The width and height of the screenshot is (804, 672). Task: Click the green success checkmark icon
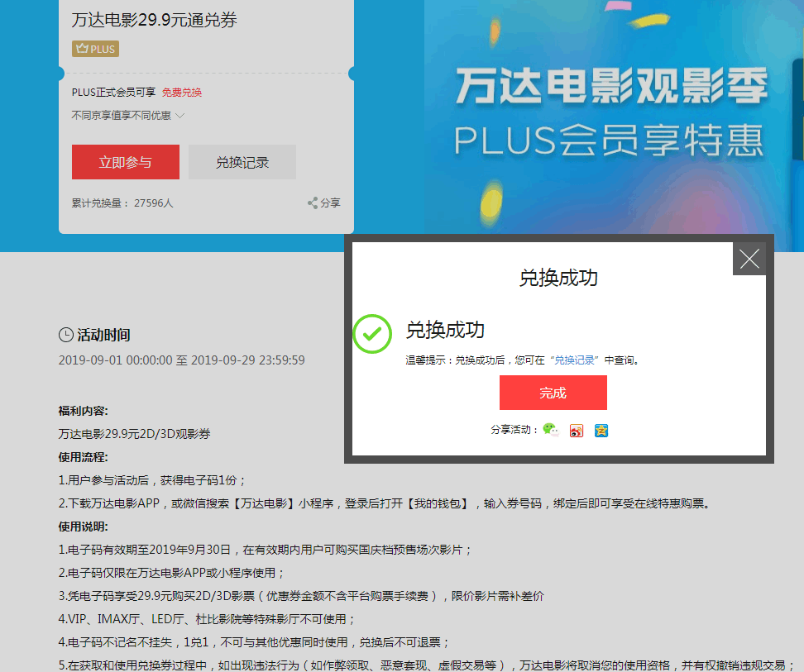coord(372,333)
